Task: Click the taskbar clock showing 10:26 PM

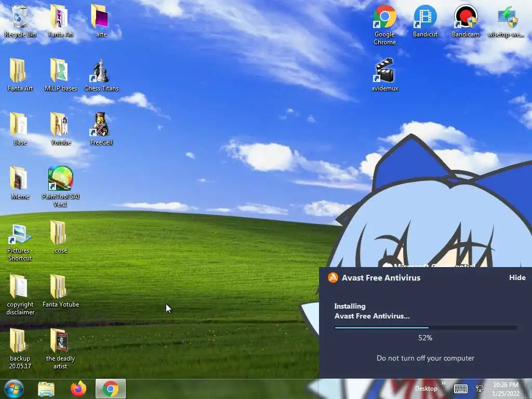Action: 506,389
